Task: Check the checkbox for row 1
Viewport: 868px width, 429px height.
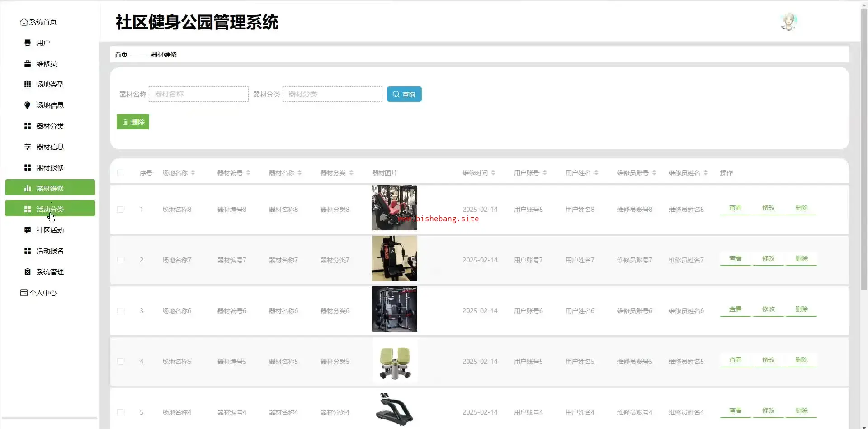Action: pos(120,210)
